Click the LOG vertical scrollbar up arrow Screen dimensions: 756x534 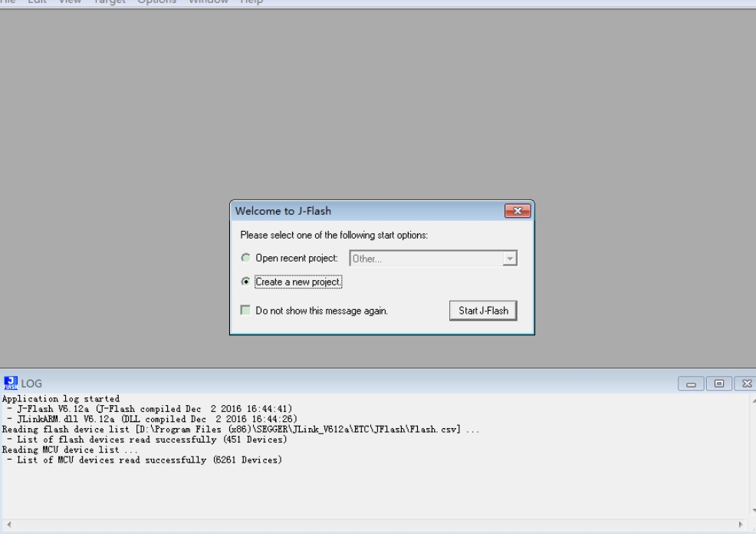coord(753,400)
